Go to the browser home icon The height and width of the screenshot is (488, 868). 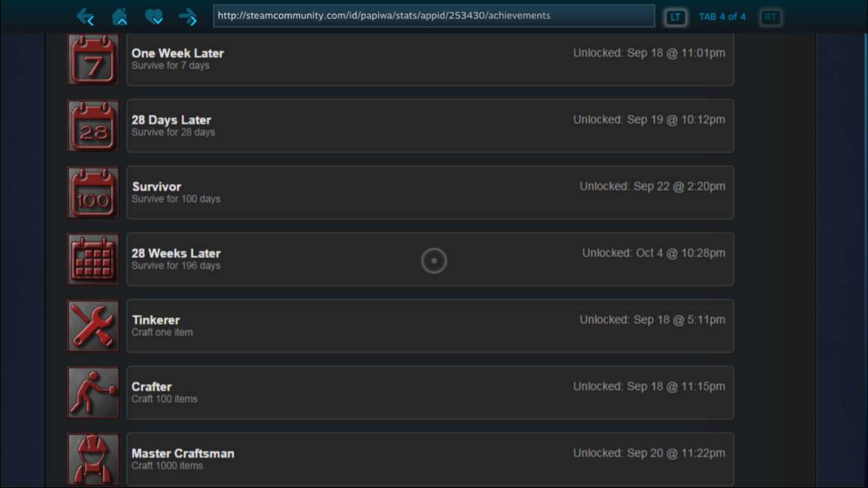119,17
